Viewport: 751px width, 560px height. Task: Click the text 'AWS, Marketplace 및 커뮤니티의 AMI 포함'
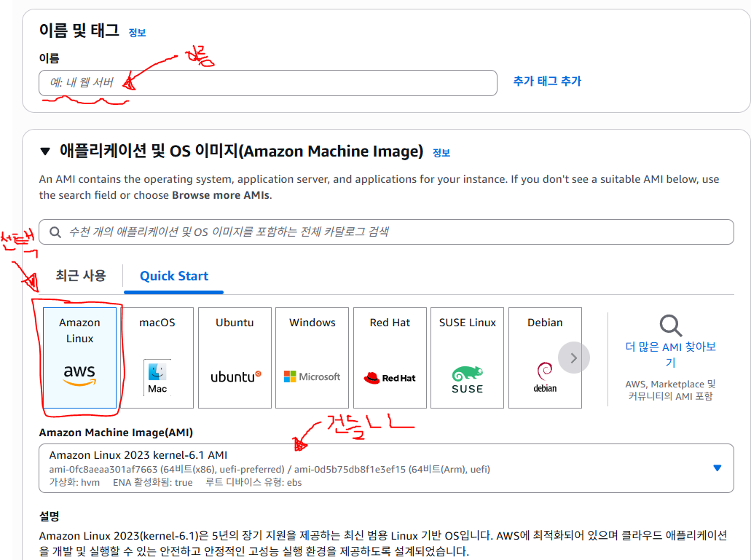coord(671,390)
